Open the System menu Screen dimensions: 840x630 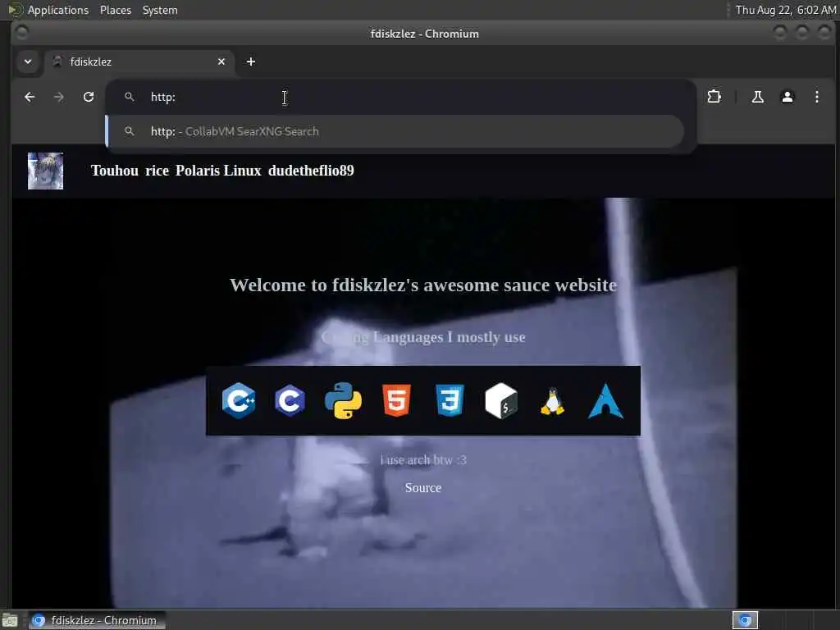[160, 10]
